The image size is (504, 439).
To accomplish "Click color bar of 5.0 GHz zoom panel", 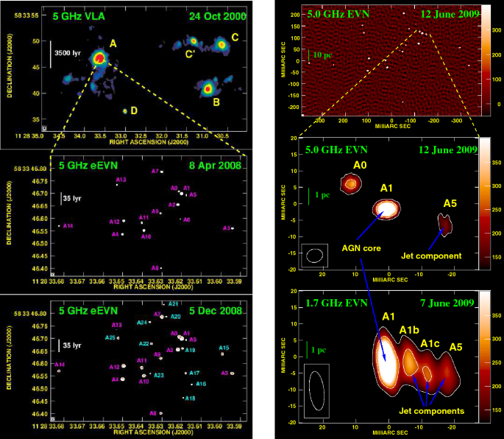I will (x=485, y=204).
